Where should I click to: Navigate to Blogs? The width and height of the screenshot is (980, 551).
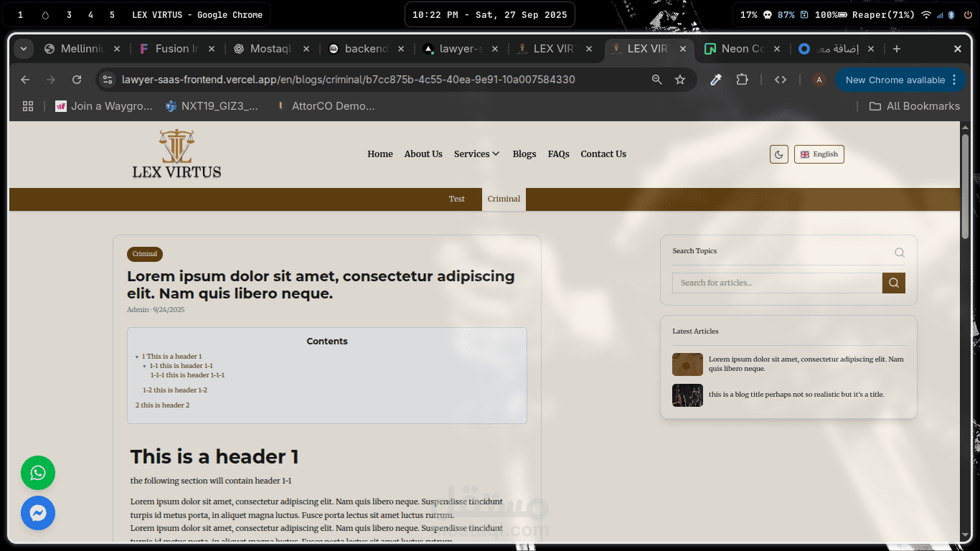(524, 154)
